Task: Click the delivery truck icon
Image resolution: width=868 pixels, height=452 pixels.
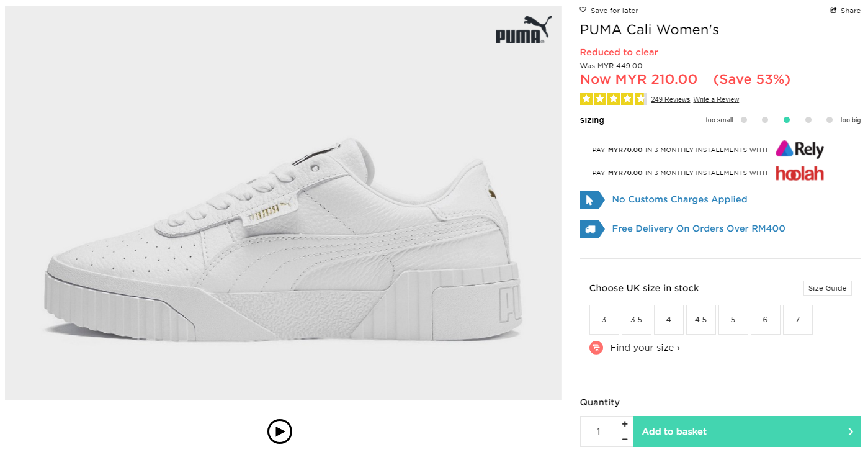Action: click(591, 229)
